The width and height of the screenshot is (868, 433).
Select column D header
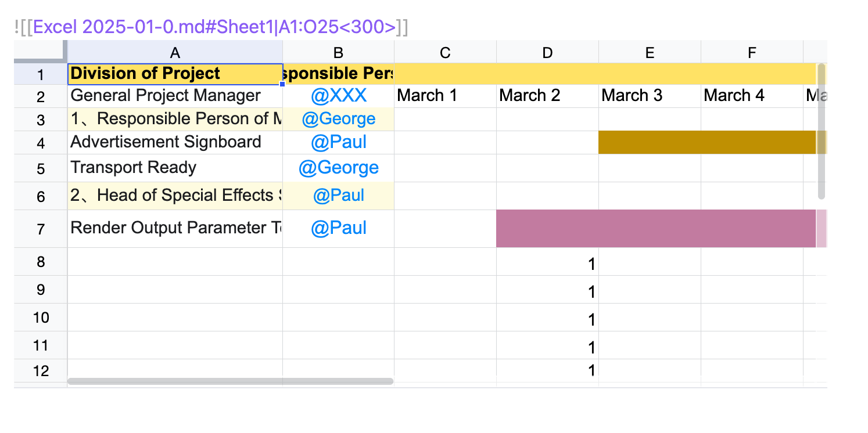pyautogui.click(x=547, y=53)
